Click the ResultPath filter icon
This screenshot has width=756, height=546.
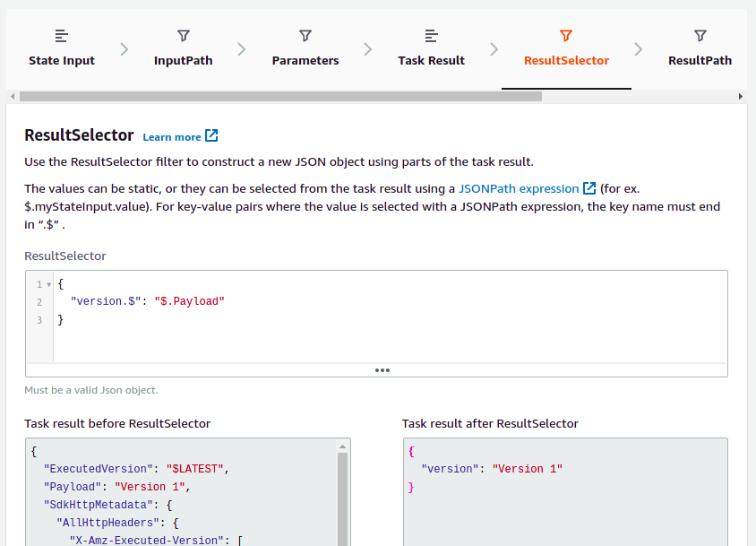(700, 36)
